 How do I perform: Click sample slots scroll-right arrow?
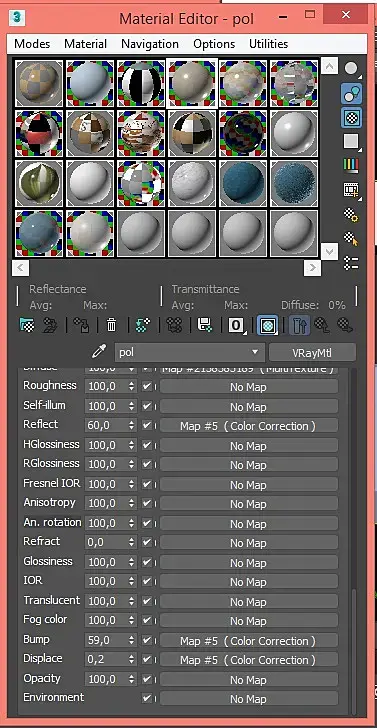[x=312, y=267]
